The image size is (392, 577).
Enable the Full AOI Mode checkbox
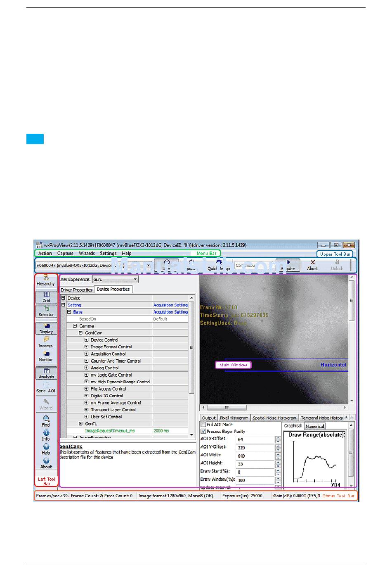(203, 425)
